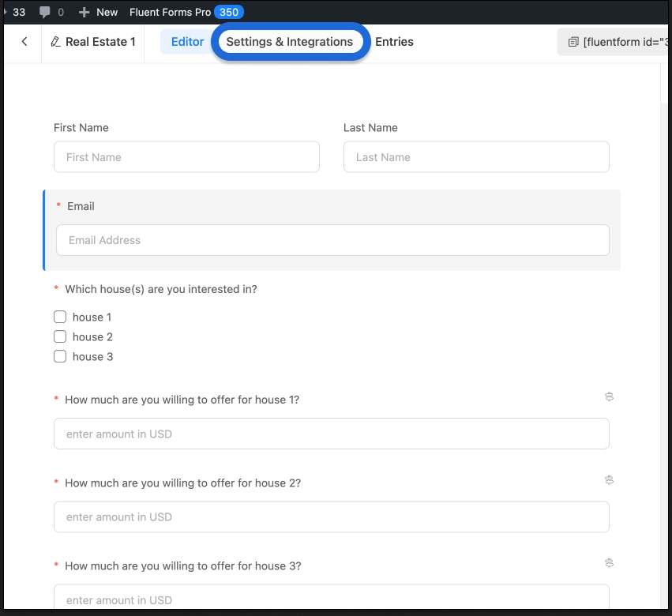Open Fluent Forms Pro in admin bar
Viewport: 672px width, 616px height.
pos(170,12)
